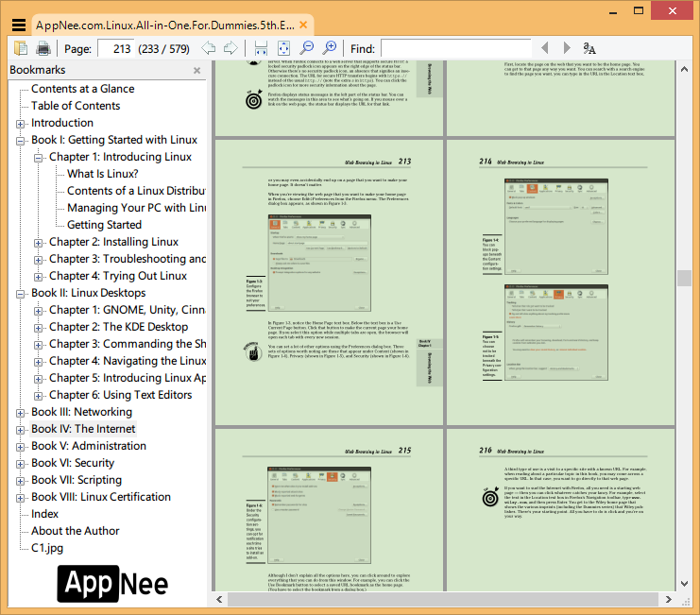This screenshot has height=615, width=700.
Task: Click page 213 thumbnail in viewer
Action: click(330, 282)
